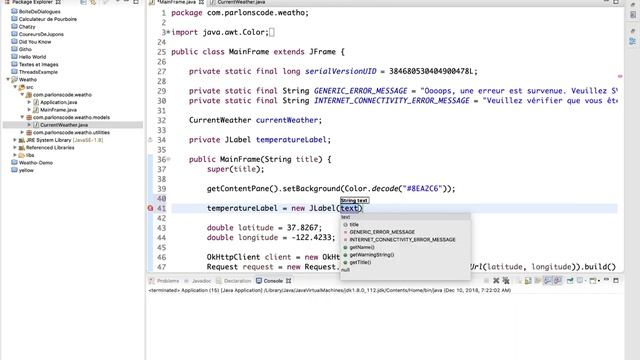The height and width of the screenshot is (360, 640).
Task: Select the Weatho-Demo project
Action: [x=36, y=162]
